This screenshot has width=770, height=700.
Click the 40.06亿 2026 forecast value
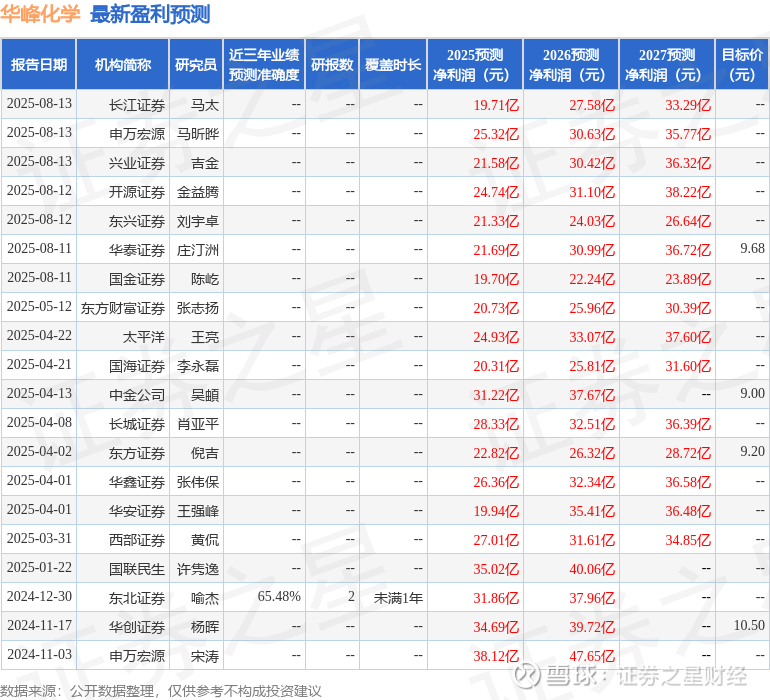click(592, 569)
